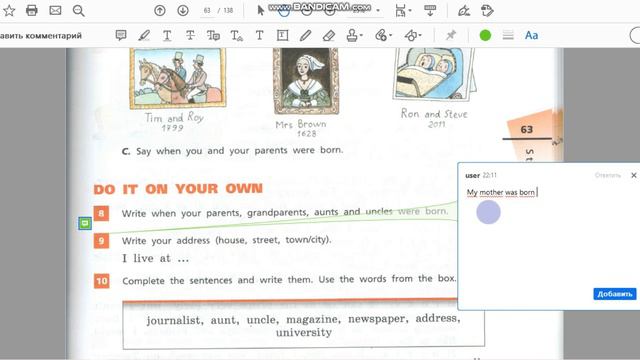Select the add text comment tool

(260, 36)
